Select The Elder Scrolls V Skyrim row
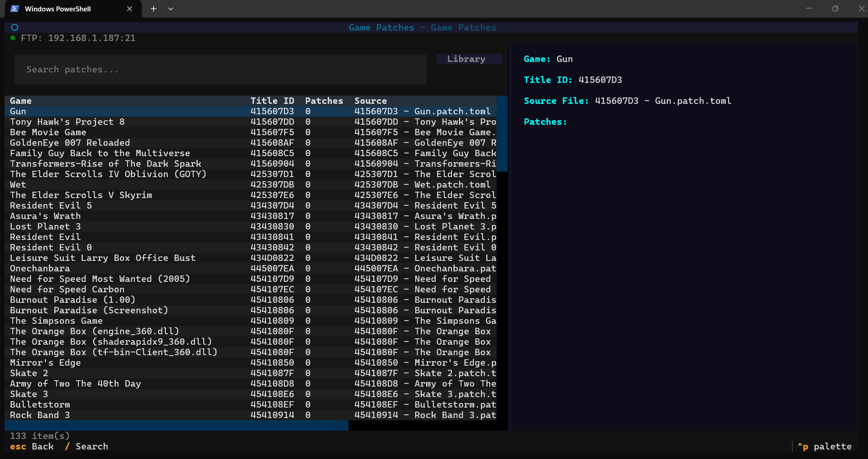Image resolution: width=868 pixels, height=459 pixels. pyautogui.click(x=251, y=195)
